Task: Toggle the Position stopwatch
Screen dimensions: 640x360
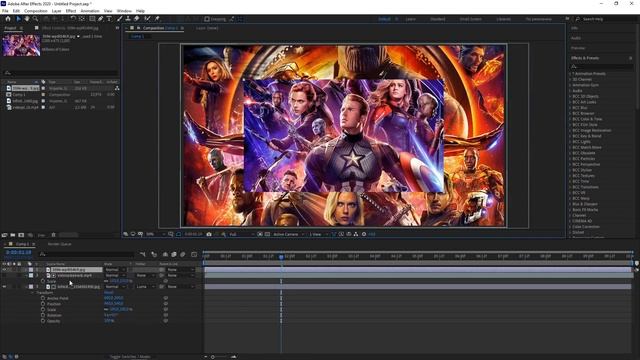Action: point(43,304)
